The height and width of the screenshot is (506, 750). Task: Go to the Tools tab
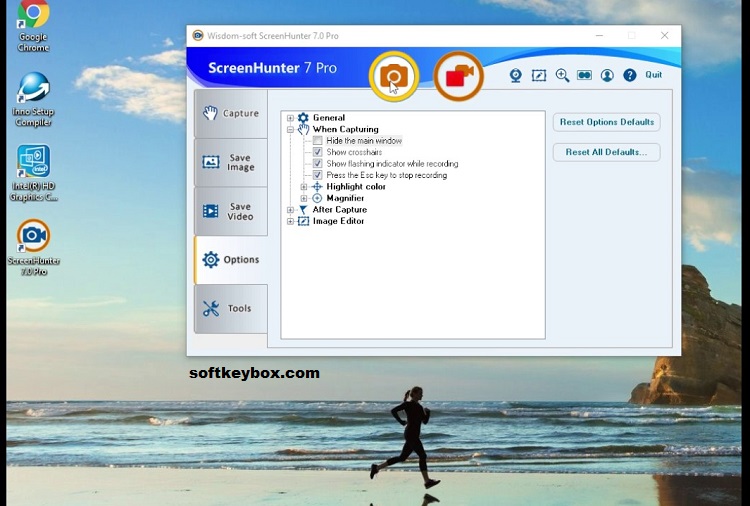click(231, 308)
